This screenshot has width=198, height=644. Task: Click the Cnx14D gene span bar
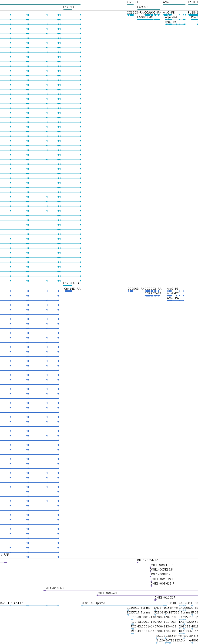point(68,9)
